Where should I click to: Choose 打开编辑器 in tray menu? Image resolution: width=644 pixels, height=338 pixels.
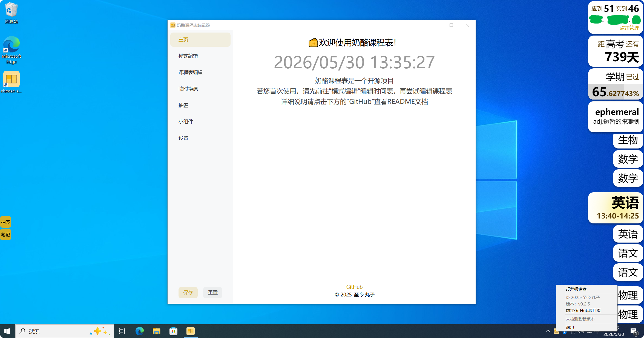pos(586,289)
